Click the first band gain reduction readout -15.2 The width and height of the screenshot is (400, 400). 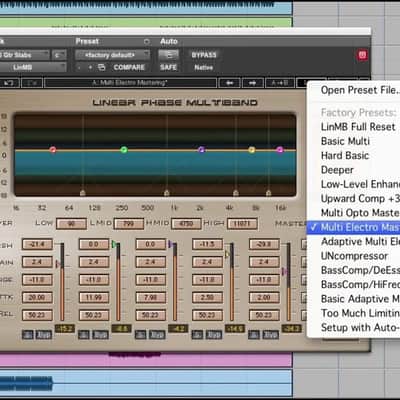click(x=64, y=329)
